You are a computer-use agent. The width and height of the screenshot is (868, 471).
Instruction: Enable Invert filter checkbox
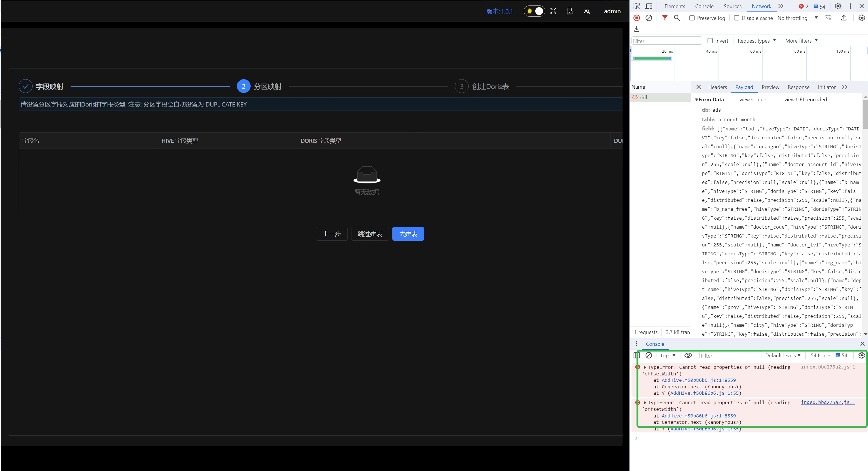(710, 41)
